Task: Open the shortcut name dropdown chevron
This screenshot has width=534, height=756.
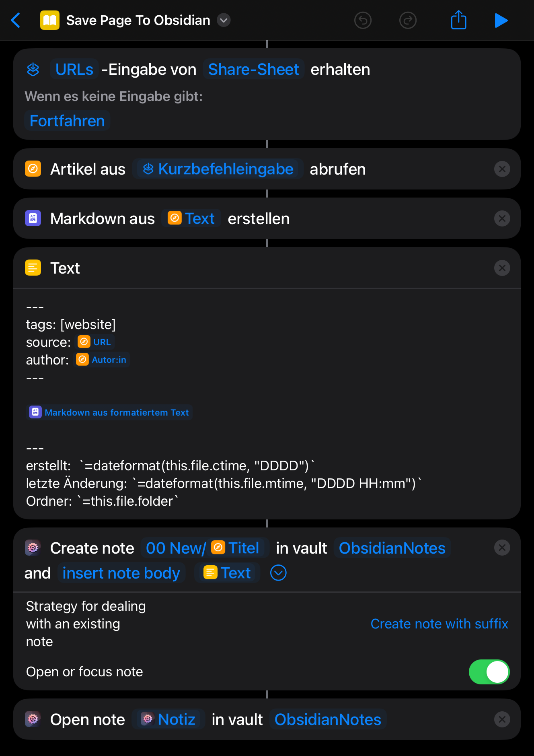Action: pos(224,20)
